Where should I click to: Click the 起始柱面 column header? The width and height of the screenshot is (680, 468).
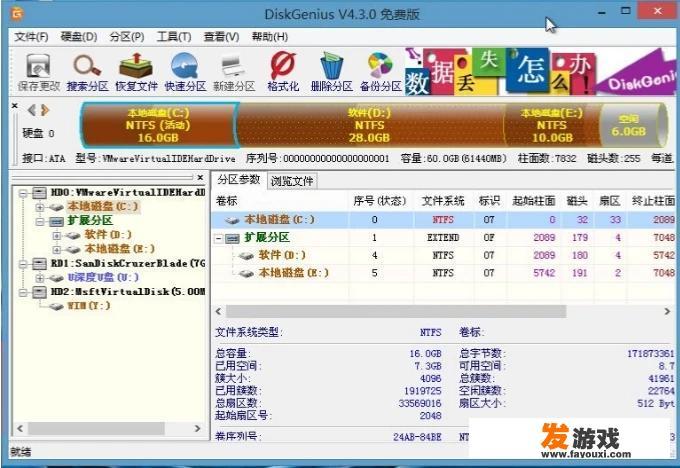point(533,201)
